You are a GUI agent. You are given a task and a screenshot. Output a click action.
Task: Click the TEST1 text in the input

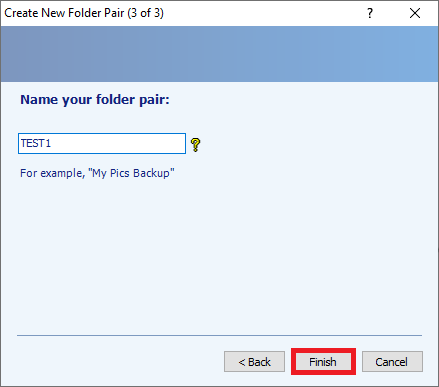pos(36,144)
